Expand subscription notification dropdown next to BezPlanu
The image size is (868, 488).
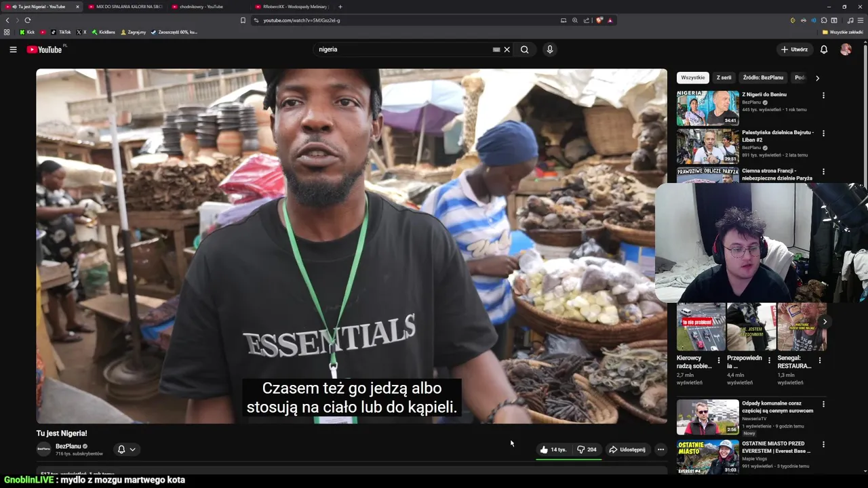click(x=126, y=449)
